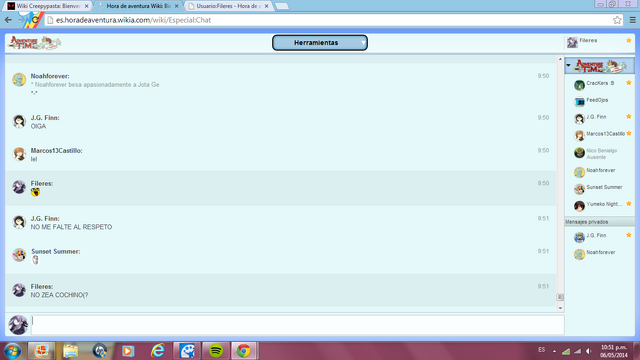
Task: Click the ES language indicator
Action: pyautogui.click(x=541, y=350)
